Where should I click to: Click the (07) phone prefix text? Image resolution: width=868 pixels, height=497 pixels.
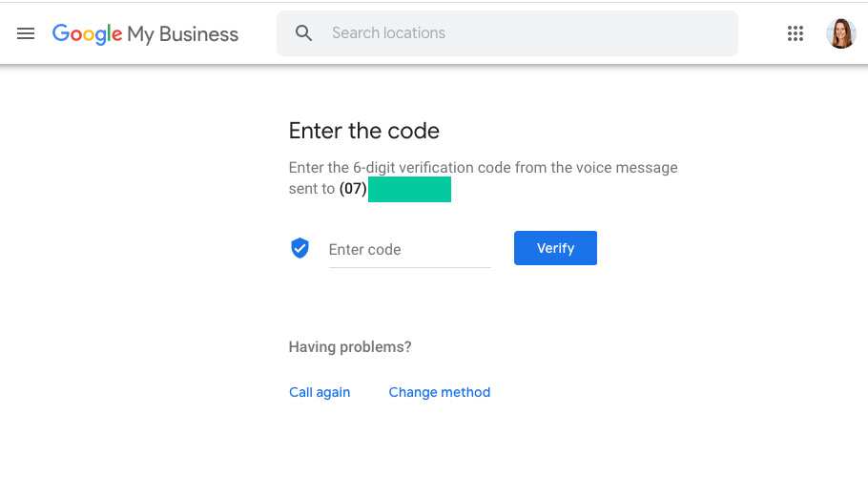click(353, 189)
